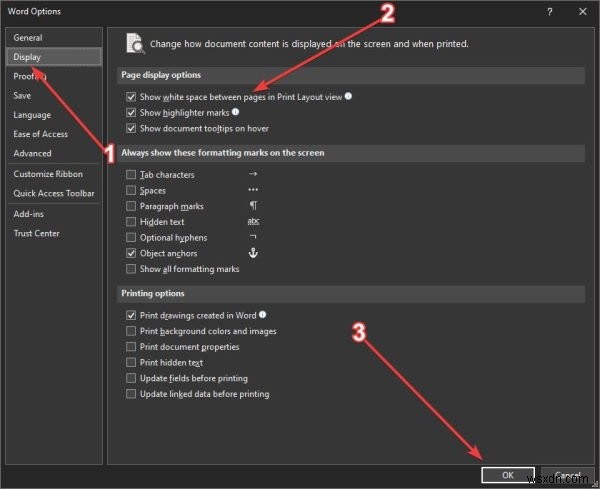Uncheck Show white space between pages

131,97
